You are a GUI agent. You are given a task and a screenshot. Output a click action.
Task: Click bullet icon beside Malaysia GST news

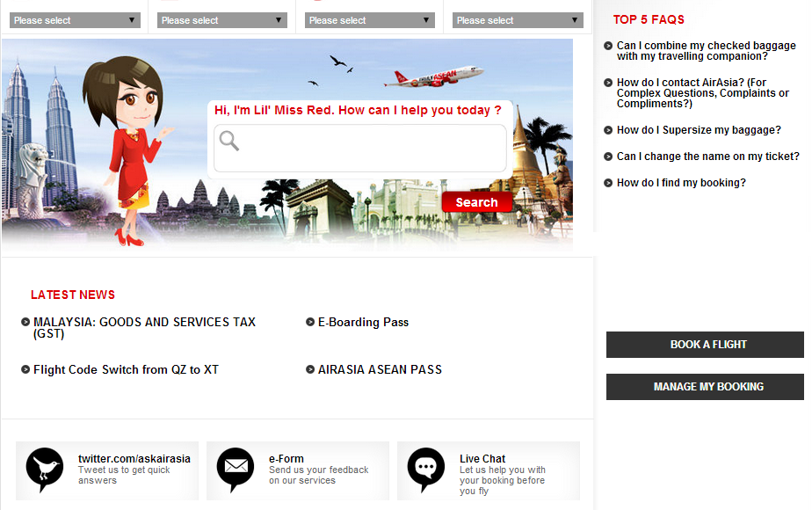25,322
